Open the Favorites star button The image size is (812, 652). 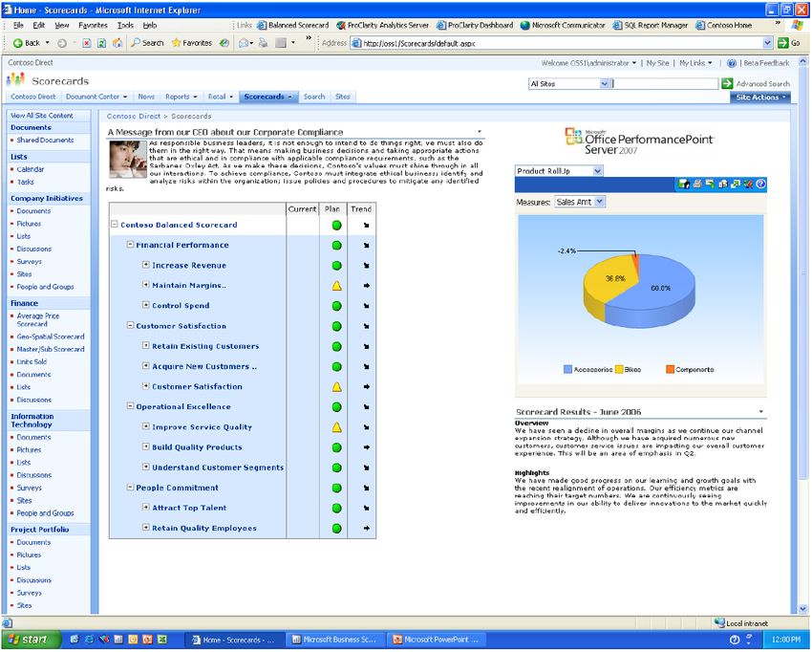coord(192,43)
